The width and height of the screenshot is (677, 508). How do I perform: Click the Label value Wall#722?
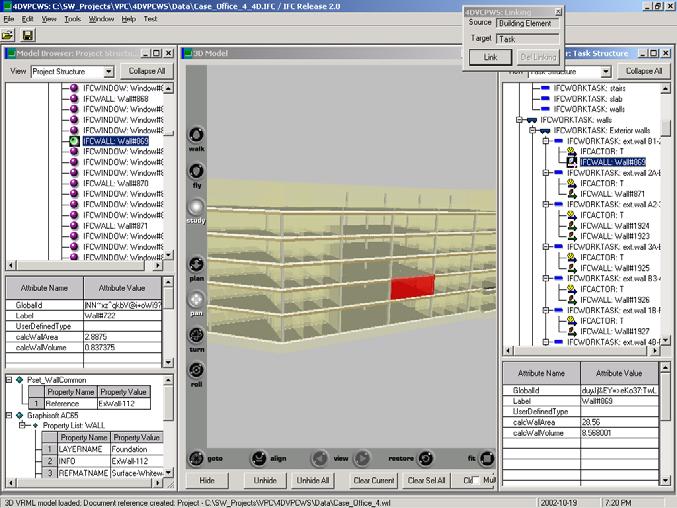click(x=123, y=316)
